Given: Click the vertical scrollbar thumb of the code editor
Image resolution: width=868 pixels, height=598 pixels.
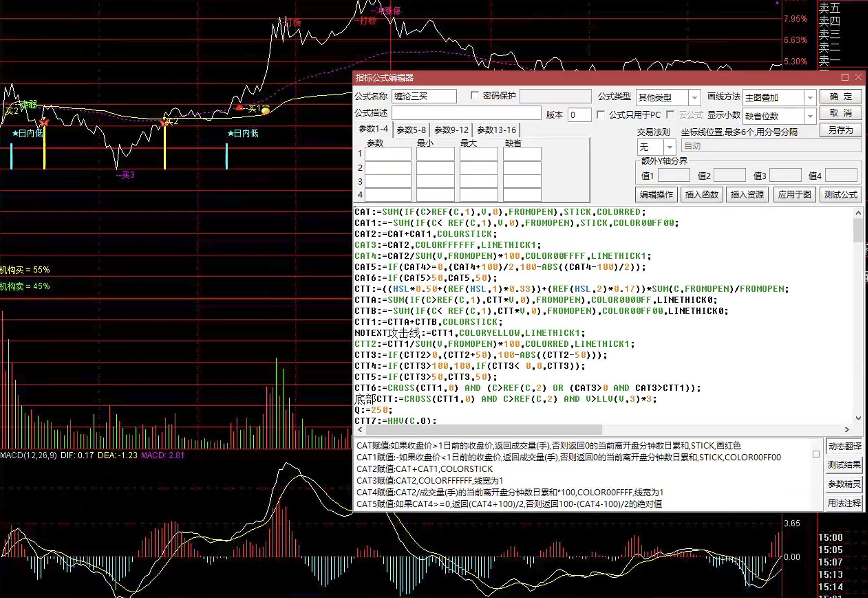Looking at the screenshot, I should 858,230.
